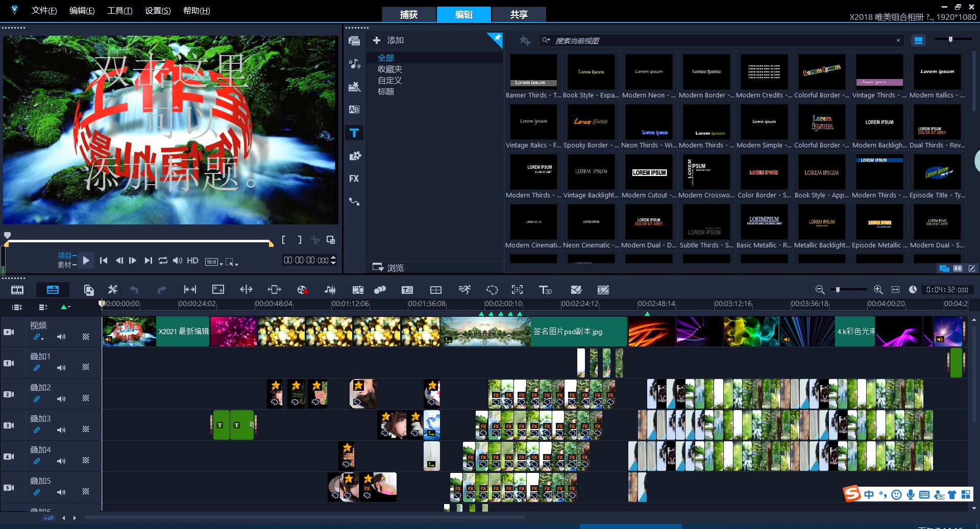Screen dimensions: 980x529
Task: Open the Sound Mixer
Action: [330, 290]
